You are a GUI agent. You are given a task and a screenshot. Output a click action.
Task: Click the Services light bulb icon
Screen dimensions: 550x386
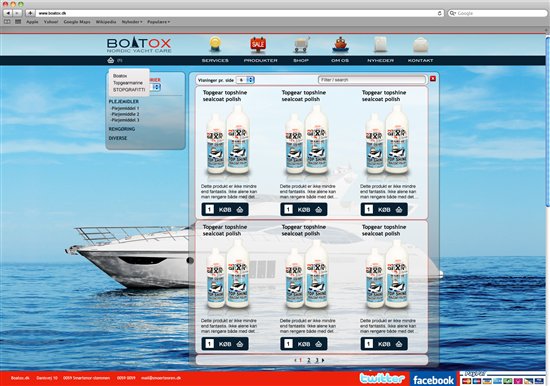pos(215,44)
